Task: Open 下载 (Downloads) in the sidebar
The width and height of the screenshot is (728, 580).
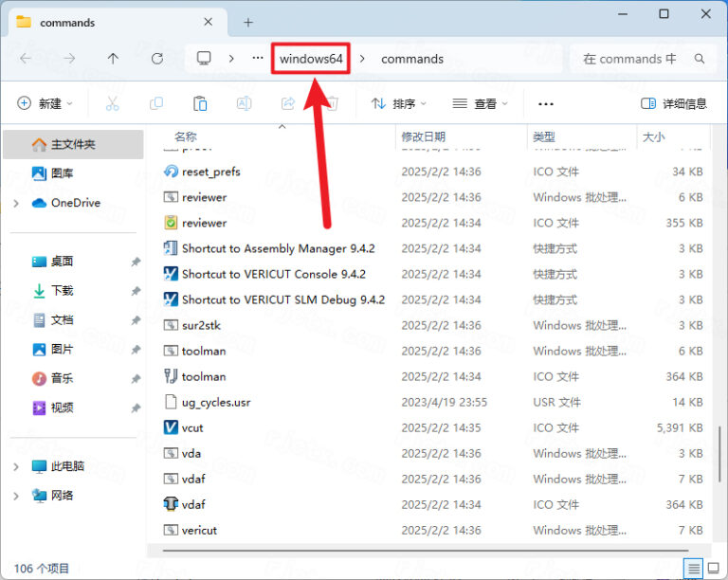Action: (62, 290)
